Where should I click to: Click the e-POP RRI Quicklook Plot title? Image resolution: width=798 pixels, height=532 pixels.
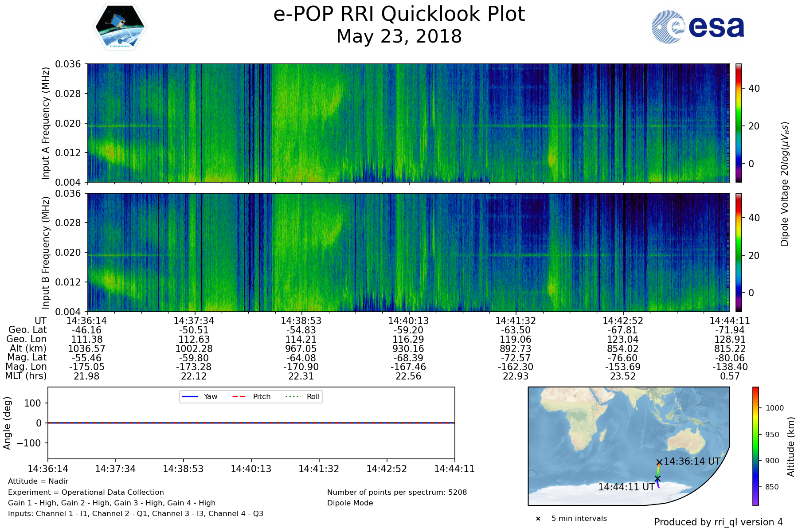399,14
